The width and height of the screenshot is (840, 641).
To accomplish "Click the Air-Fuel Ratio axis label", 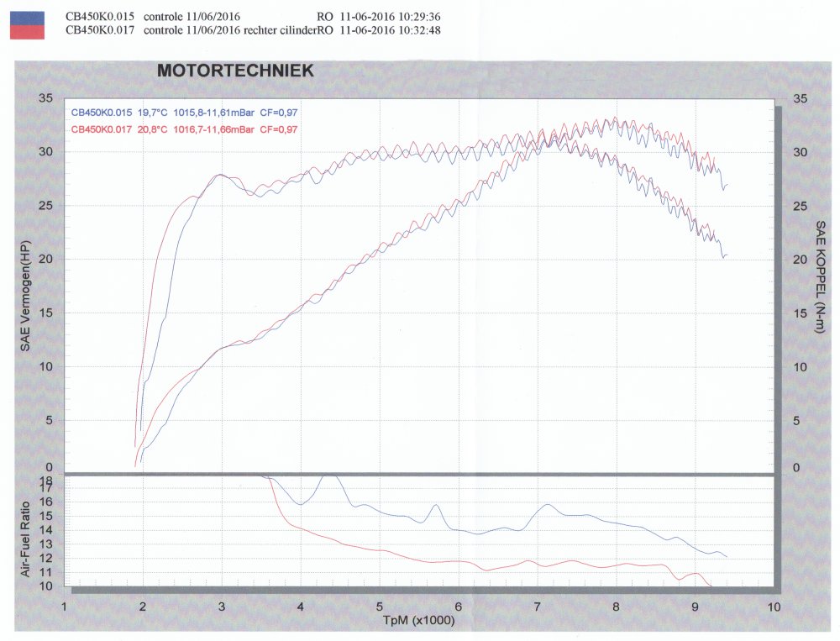I will (24, 539).
